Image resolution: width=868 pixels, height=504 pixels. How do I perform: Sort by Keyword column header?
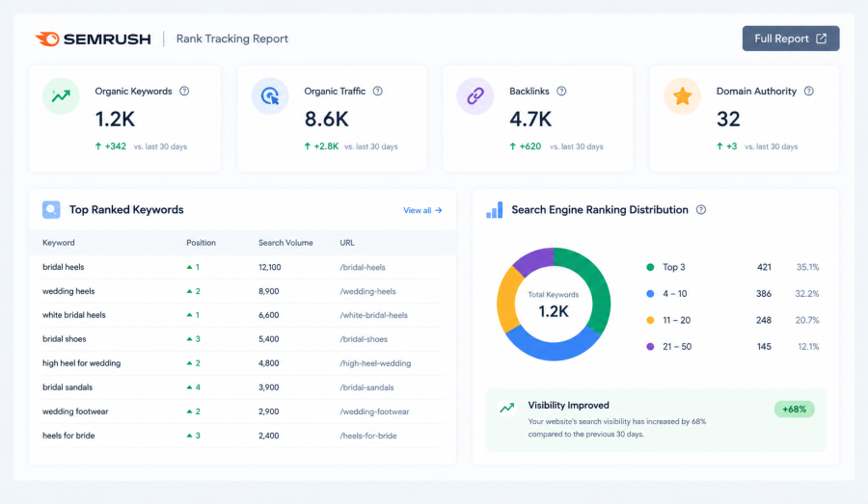pyautogui.click(x=59, y=243)
